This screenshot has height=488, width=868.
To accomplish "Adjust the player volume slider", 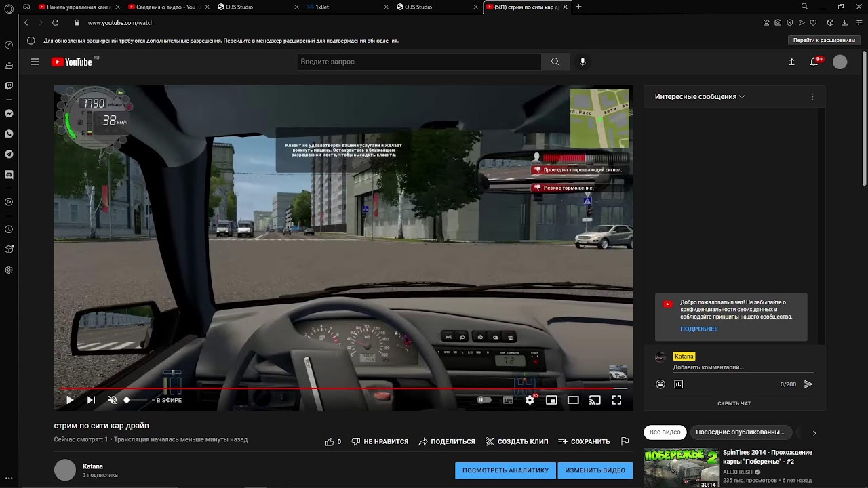I will click(135, 400).
